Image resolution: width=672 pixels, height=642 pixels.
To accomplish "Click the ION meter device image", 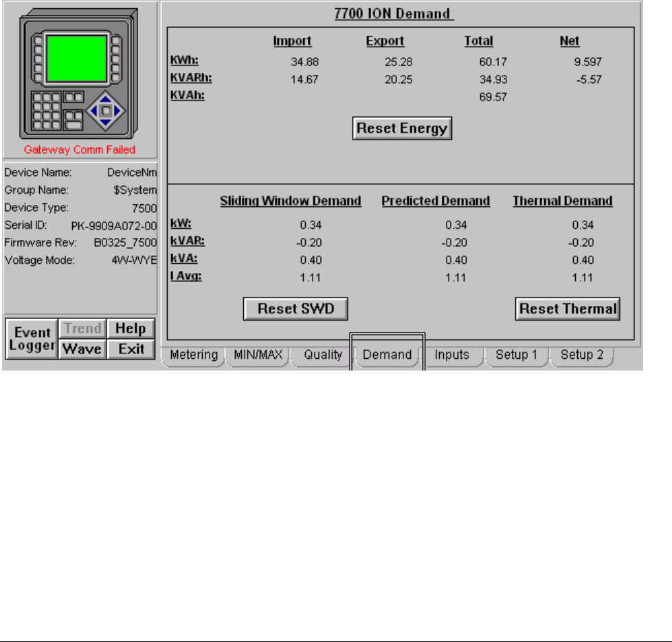I will 78,74.
